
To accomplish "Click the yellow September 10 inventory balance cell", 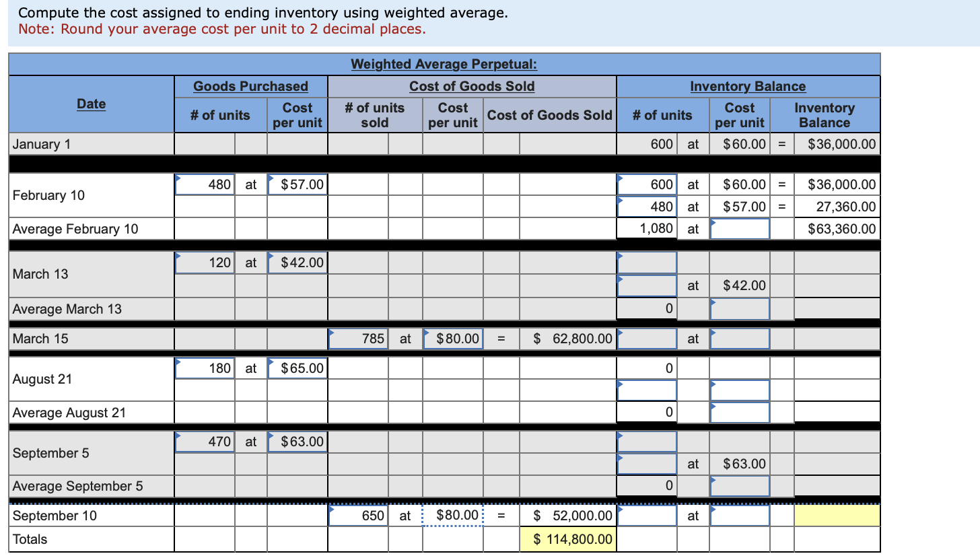I will pos(837,516).
